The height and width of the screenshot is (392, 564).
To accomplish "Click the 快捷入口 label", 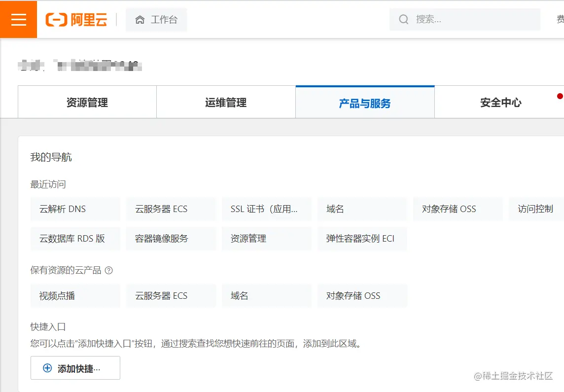I will [x=48, y=327].
